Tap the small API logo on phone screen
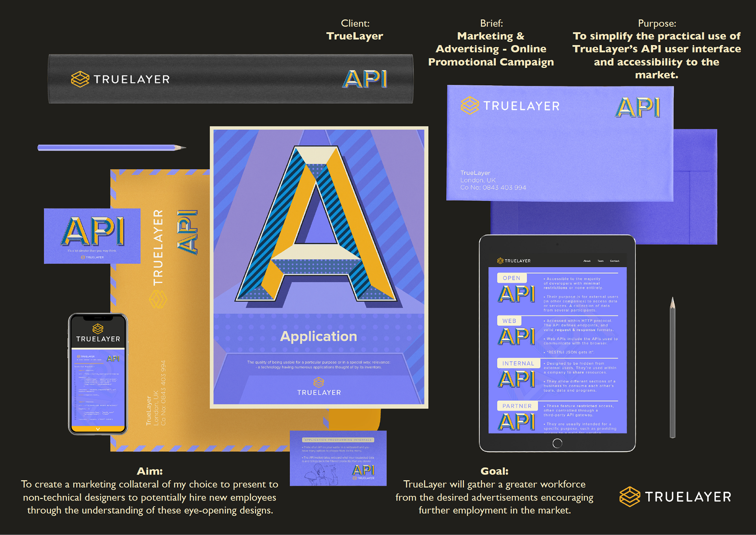Viewport: 756px width, 535px height. (113, 359)
